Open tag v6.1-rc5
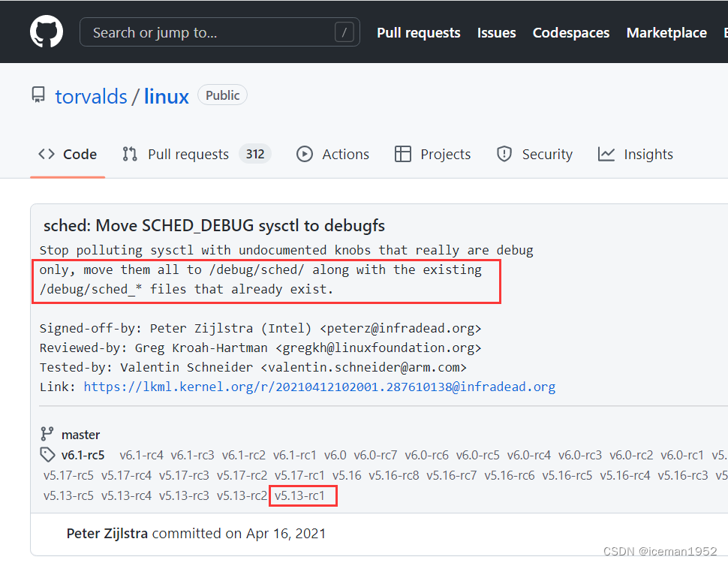 (x=83, y=455)
